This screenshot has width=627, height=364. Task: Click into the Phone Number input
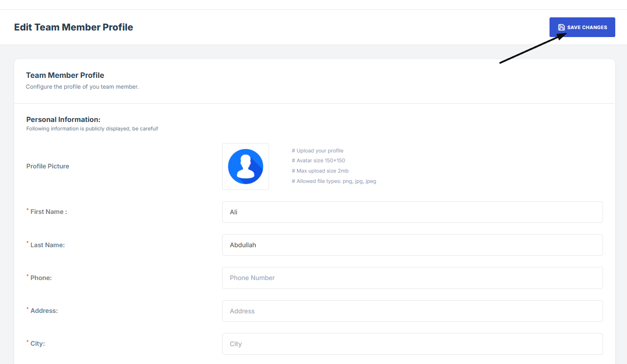coord(412,278)
